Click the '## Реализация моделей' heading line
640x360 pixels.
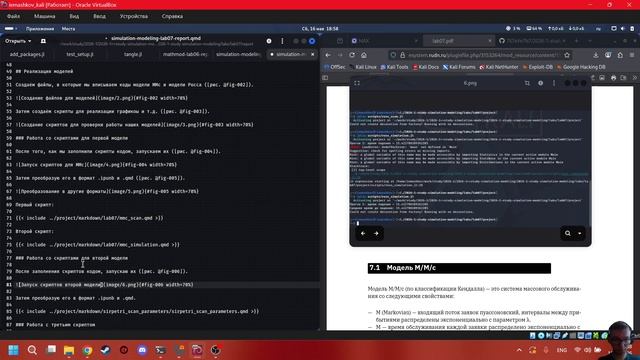click(x=44, y=71)
